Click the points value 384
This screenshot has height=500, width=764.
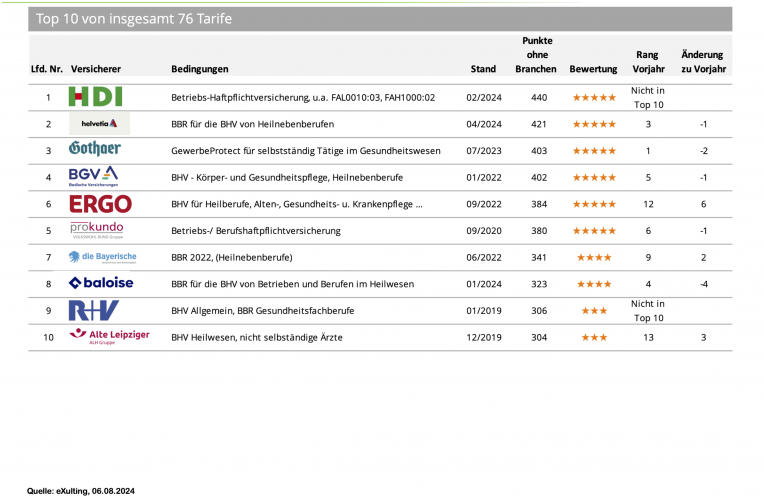(x=539, y=204)
